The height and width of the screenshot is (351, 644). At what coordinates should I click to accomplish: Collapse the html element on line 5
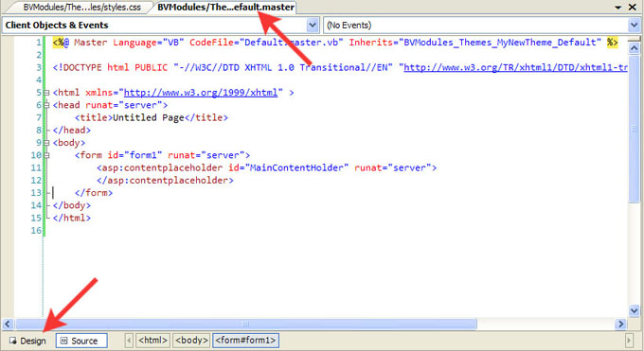46,93
